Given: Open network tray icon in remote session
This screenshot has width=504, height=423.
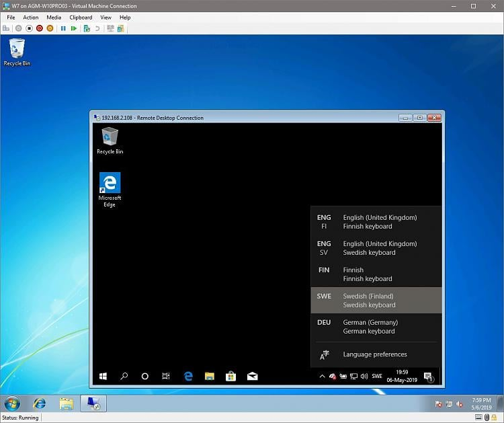Looking at the screenshot, I should [353, 376].
